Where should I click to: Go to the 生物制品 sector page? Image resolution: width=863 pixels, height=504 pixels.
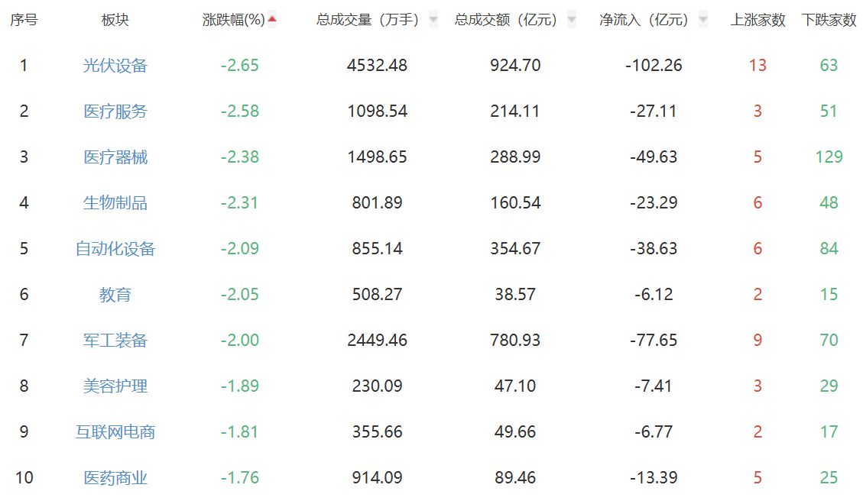coord(115,203)
